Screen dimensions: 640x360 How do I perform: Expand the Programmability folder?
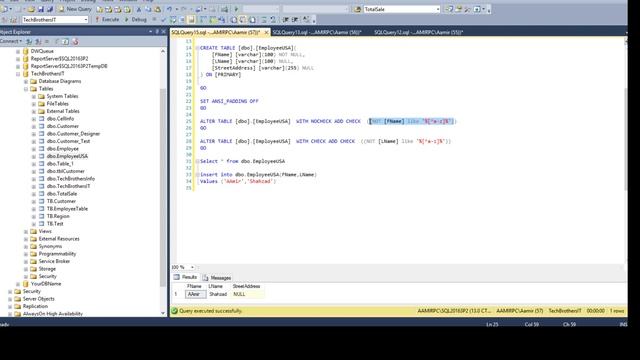(26, 254)
